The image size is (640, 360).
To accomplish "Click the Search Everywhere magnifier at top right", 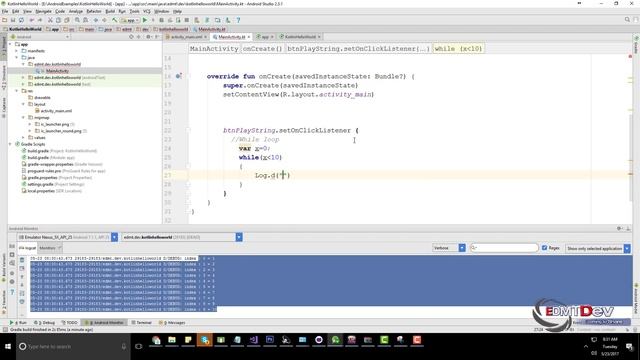I will point(627,20).
